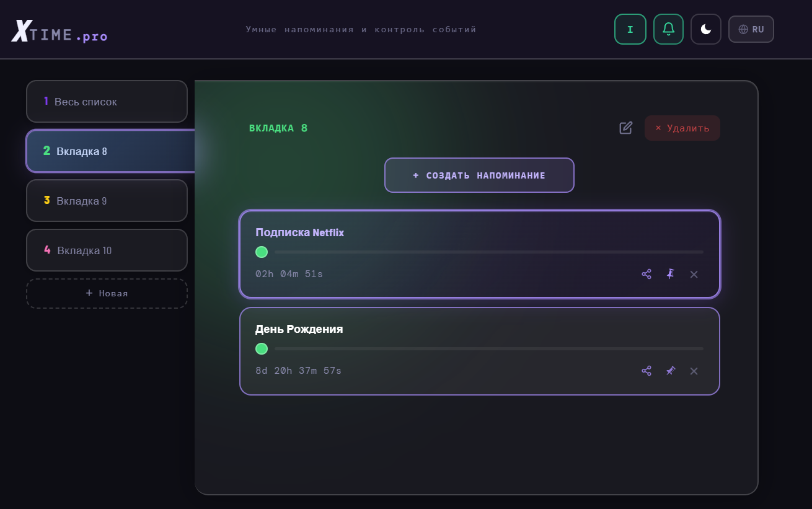The width and height of the screenshot is (812, 509).
Task: Select the Вкладка 10 tab
Action: [107, 250]
